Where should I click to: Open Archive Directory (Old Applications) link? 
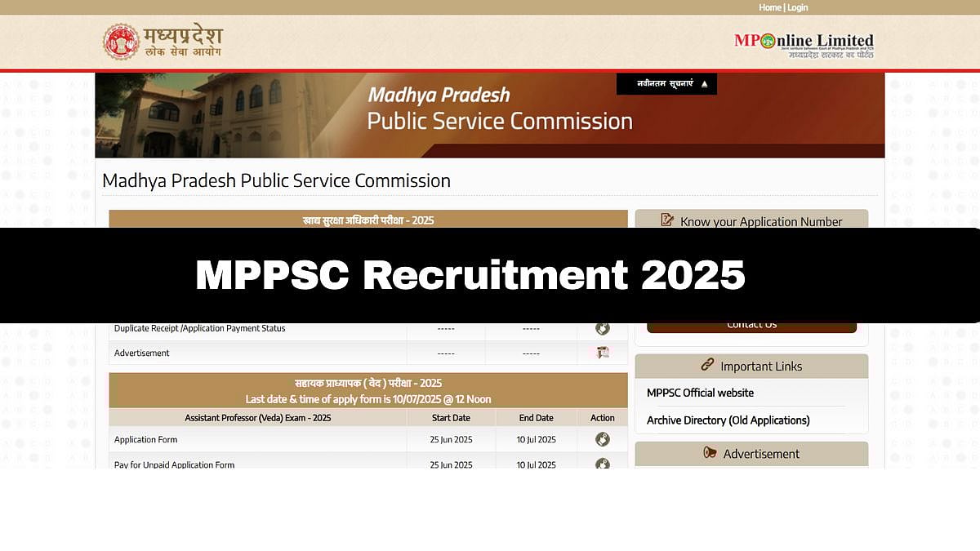[728, 420]
